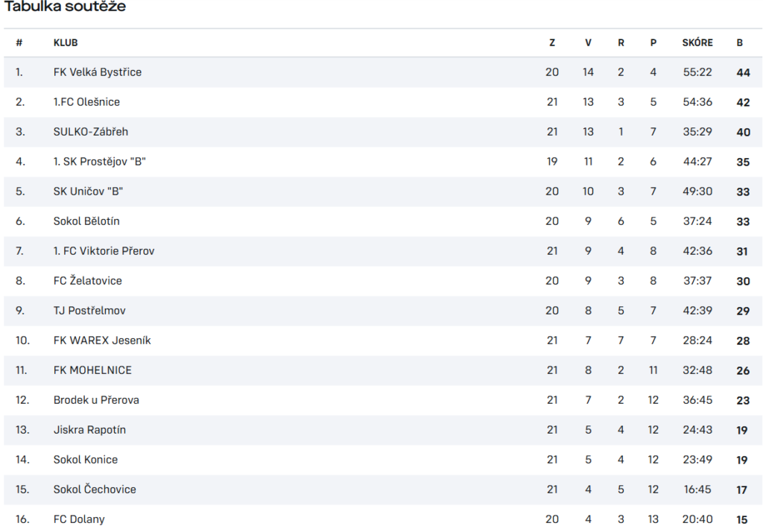Open the Brodek u Přerova link
763x532 pixels.
96,399
